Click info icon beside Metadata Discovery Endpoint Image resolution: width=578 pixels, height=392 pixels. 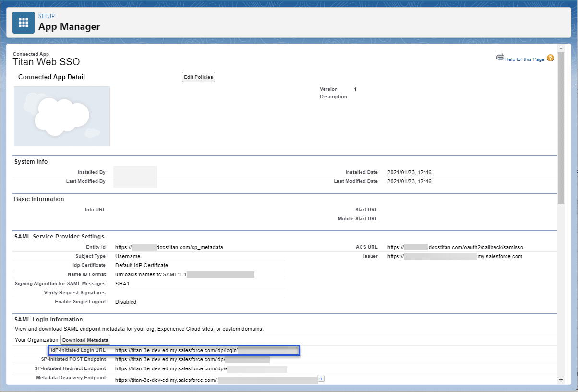(x=321, y=379)
